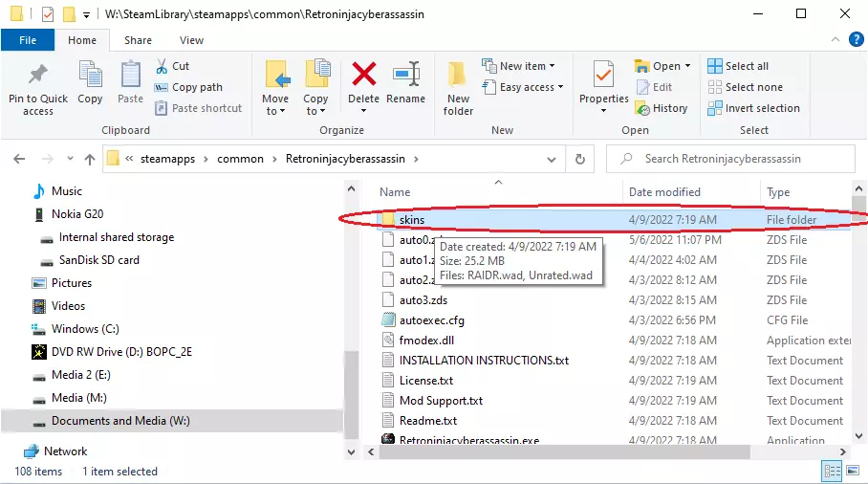Select the fmodex.dll file

[x=426, y=340]
